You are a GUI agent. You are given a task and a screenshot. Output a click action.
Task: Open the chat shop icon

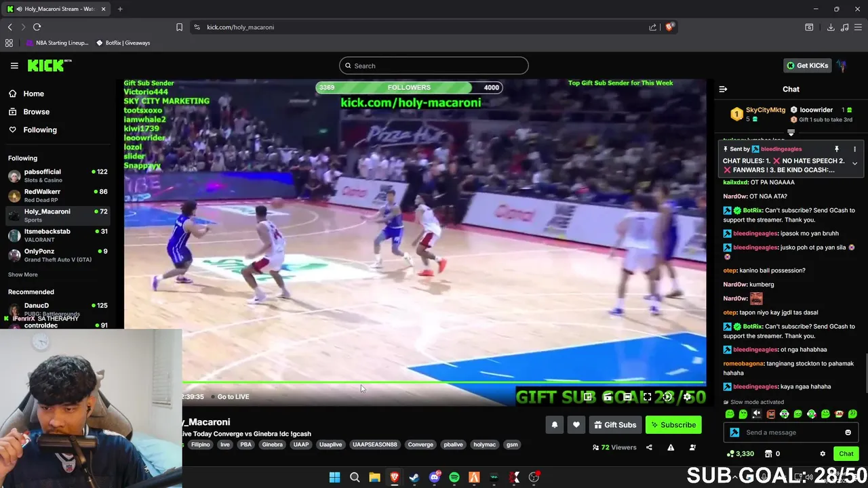(768, 453)
